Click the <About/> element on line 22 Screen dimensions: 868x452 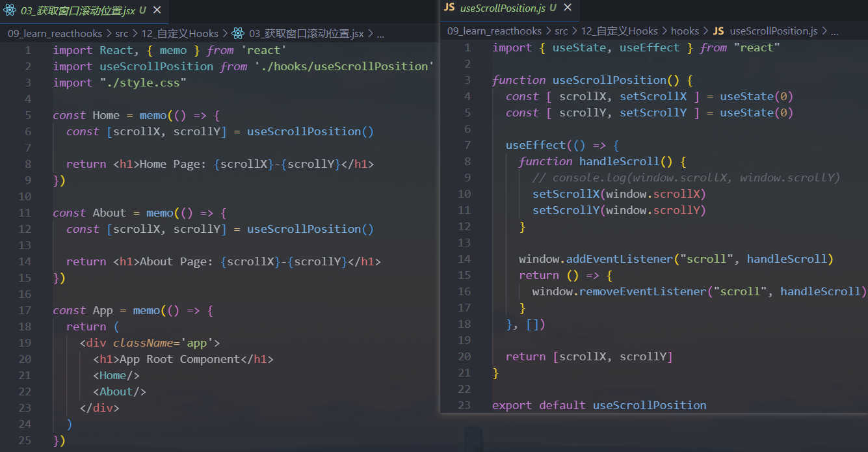click(120, 392)
